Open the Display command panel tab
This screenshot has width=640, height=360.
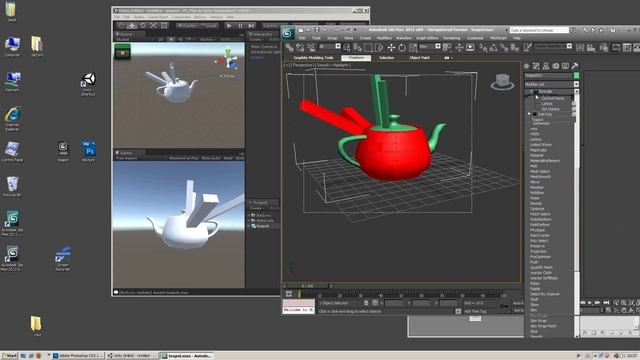click(x=565, y=66)
